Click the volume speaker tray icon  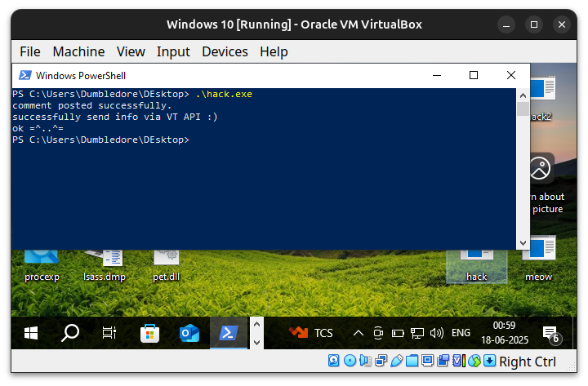pos(436,333)
